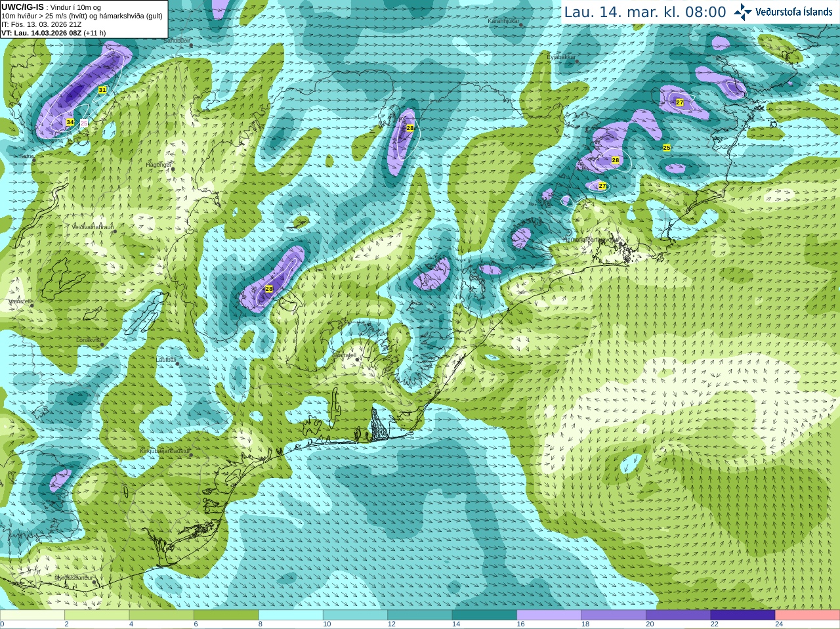The image size is (840, 629).
Task: Click the 'Veðurstofa Íslands' name text
Action: [x=794, y=12]
